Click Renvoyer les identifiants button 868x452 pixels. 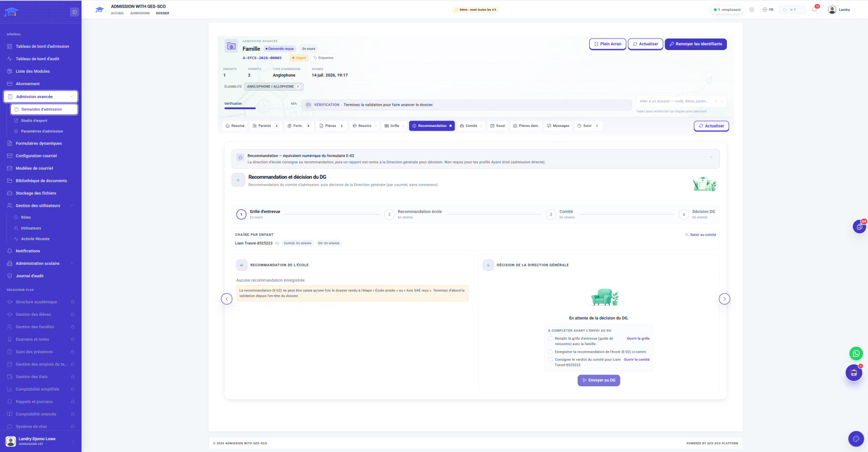pos(696,44)
